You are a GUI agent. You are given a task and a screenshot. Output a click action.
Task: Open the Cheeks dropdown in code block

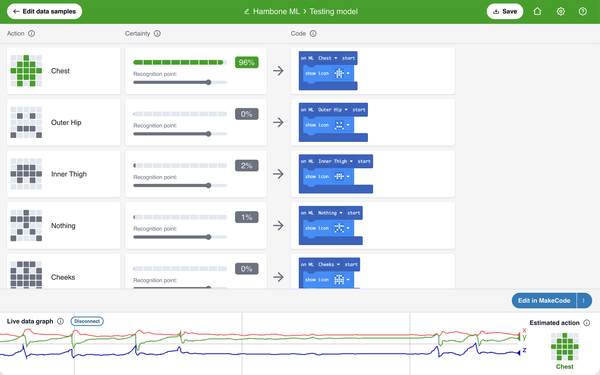click(x=329, y=264)
